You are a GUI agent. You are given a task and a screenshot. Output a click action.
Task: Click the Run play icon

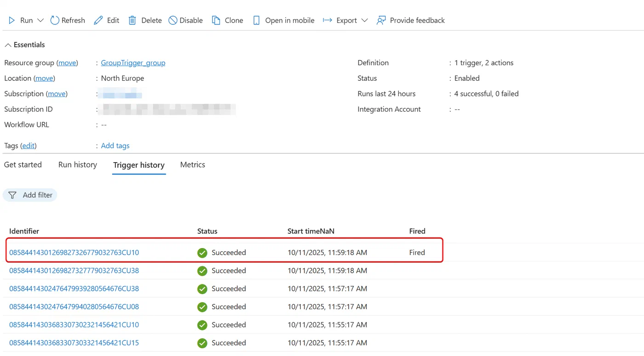point(12,20)
